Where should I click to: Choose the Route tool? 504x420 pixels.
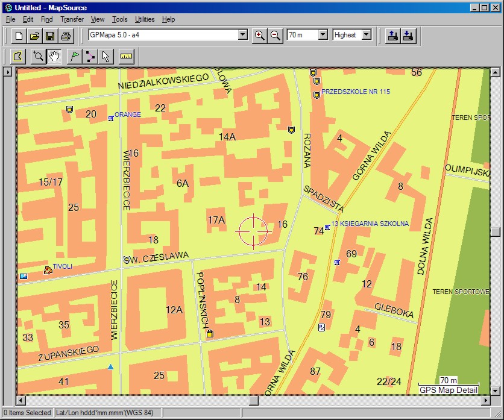[90, 57]
